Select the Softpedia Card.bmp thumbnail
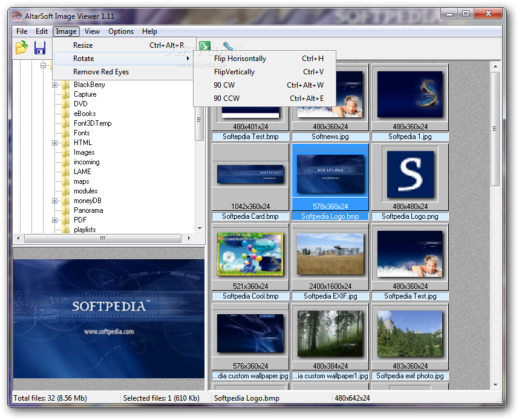The width and height of the screenshot is (519, 420). tap(250, 174)
